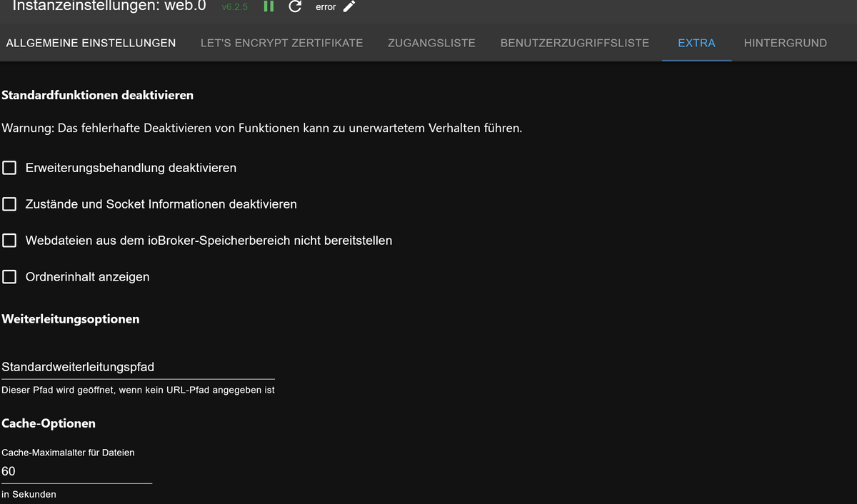This screenshot has height=504, width=857.
Task: Tick the Ordnerinhalt anzeigen checkbox
Action: pos(9,277)
